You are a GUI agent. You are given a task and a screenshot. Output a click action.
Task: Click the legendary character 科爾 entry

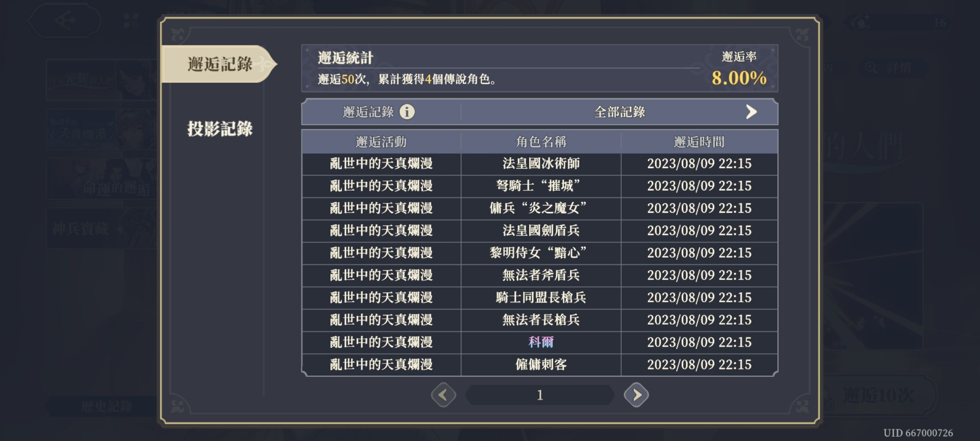(x=541, y=342)
